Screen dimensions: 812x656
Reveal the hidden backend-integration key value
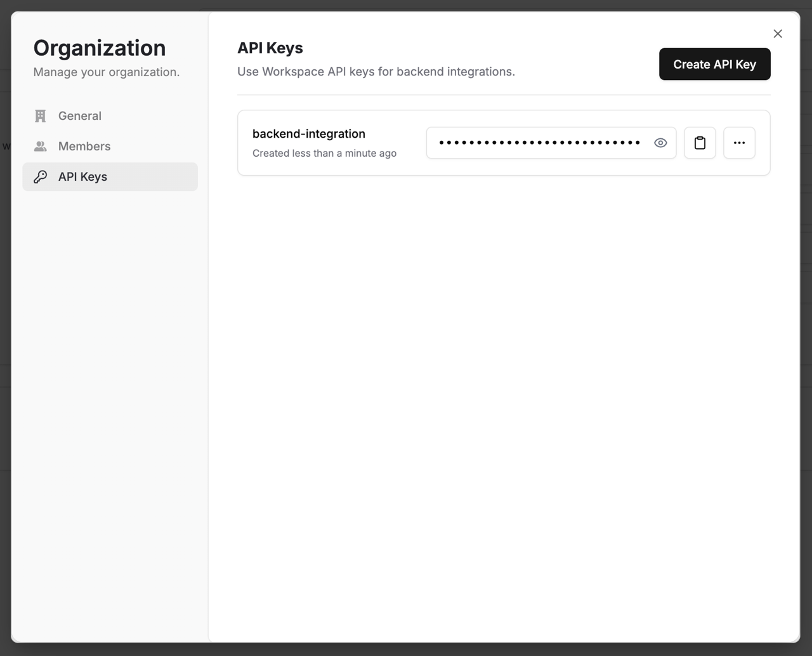click(660, 143)
